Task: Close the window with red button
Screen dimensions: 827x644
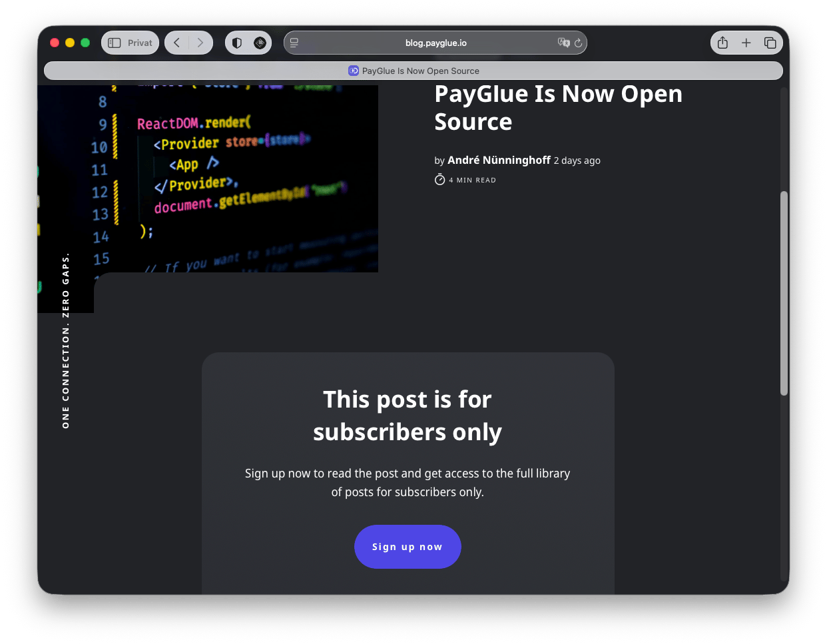Action: pyautogui.click(x=55, y=43)
